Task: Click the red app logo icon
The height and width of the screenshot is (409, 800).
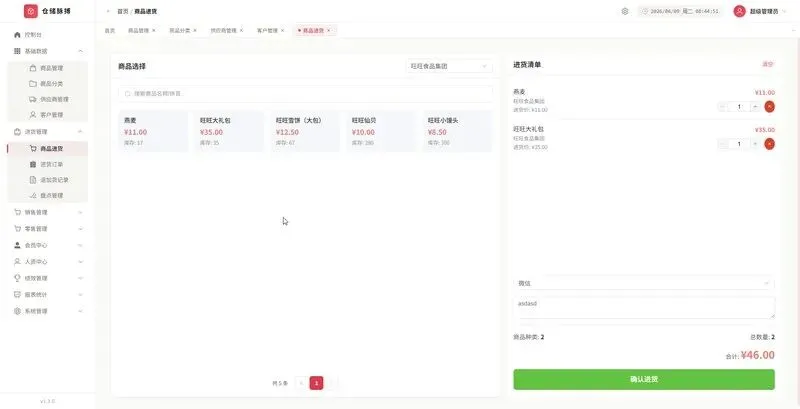Action: coord(31,11)
